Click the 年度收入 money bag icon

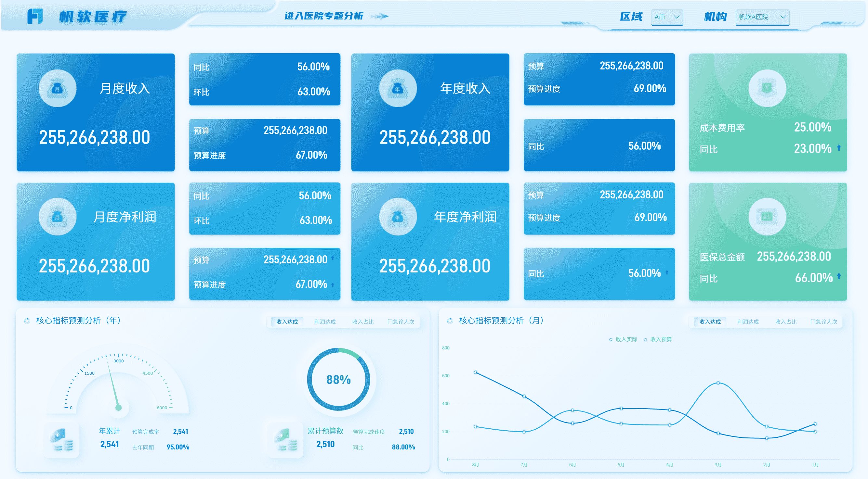[x=398, y=88]
